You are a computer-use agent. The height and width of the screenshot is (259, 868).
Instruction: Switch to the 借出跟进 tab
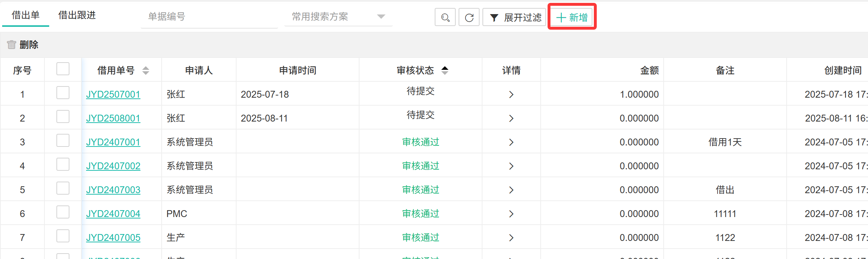point(77,15)
